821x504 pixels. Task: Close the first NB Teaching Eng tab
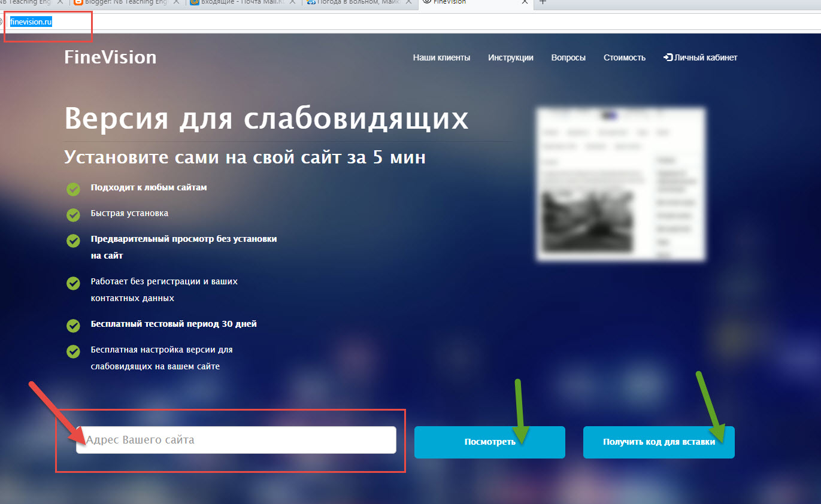point(60,2)
